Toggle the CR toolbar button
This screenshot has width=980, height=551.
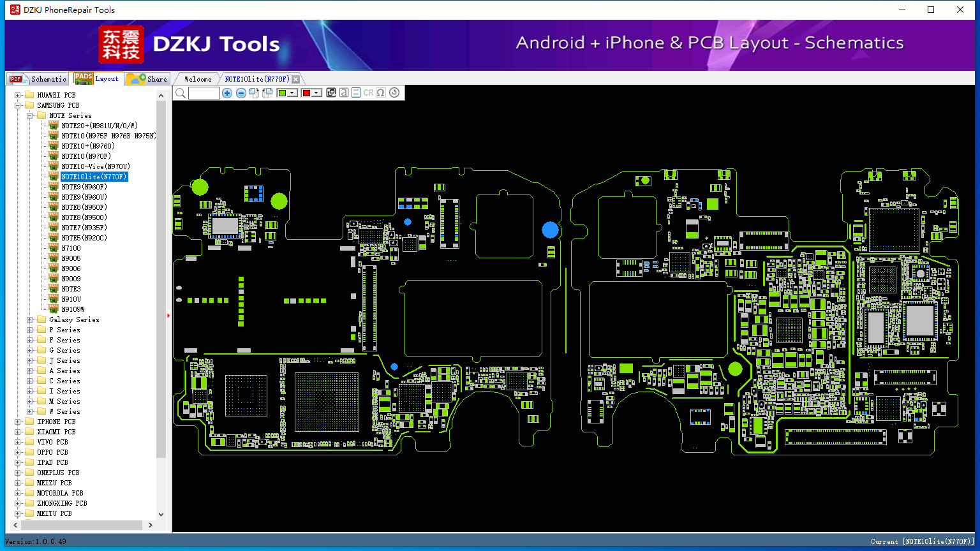368,92
